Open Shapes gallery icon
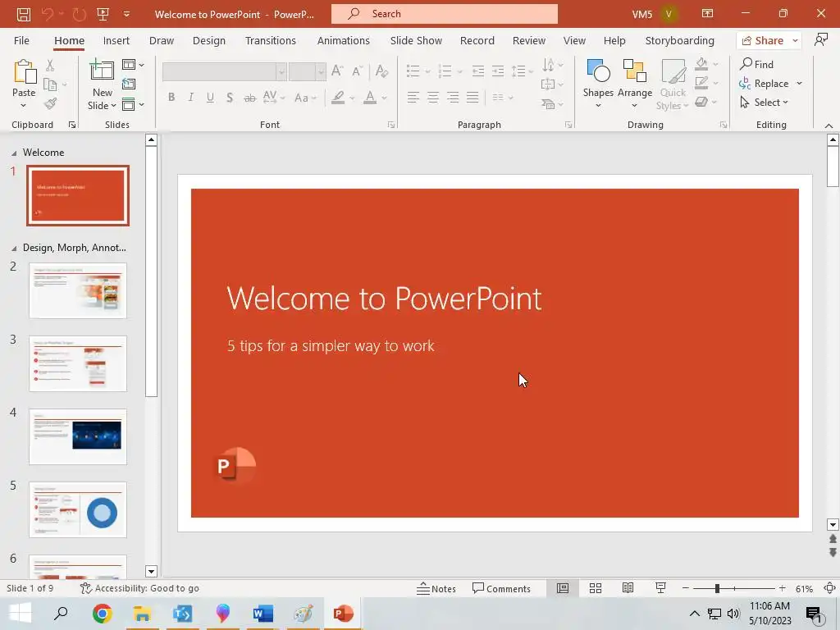Screen dimensions: 840x630 [x=598, y=71]
